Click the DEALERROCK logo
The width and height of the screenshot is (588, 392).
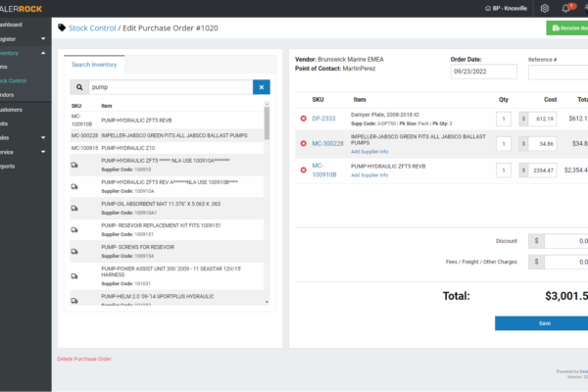point(21,9)
